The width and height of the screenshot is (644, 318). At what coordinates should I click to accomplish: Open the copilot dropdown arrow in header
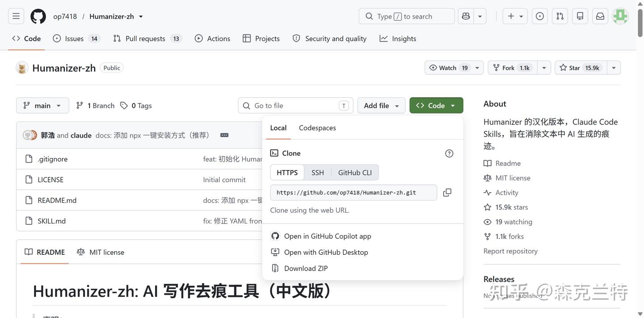click(x=480, y=16)
